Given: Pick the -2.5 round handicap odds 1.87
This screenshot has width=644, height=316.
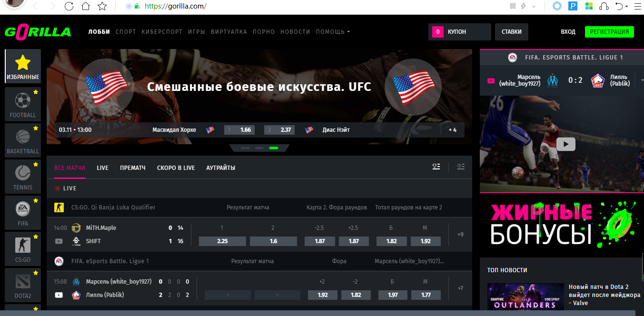Looking at the screenshot, I should pyautogui.click(x=320, y=241).
